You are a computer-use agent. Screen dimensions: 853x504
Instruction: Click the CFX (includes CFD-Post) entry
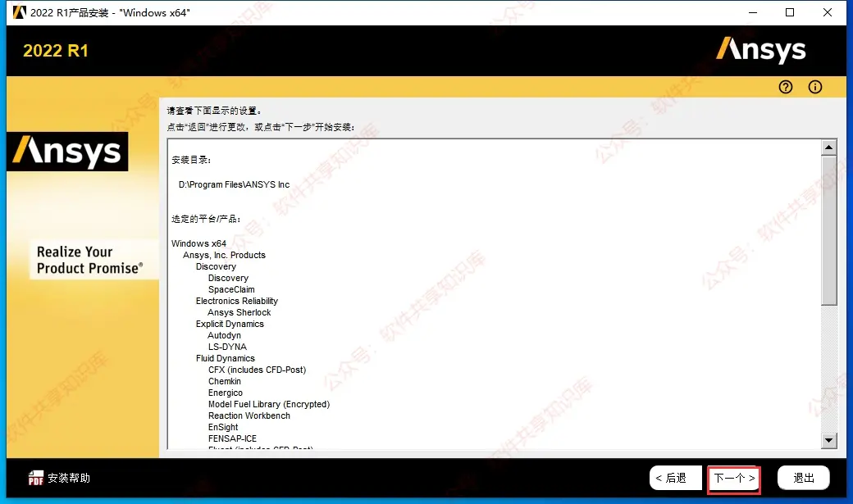257,370
